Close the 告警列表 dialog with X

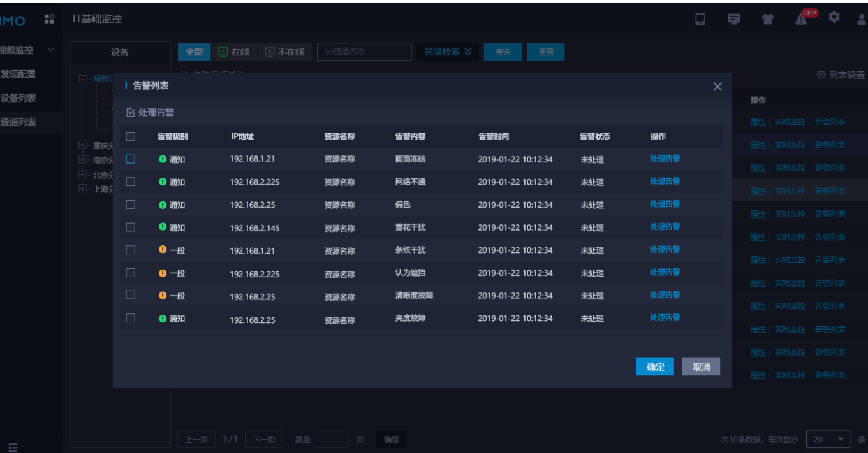point(717,87)
